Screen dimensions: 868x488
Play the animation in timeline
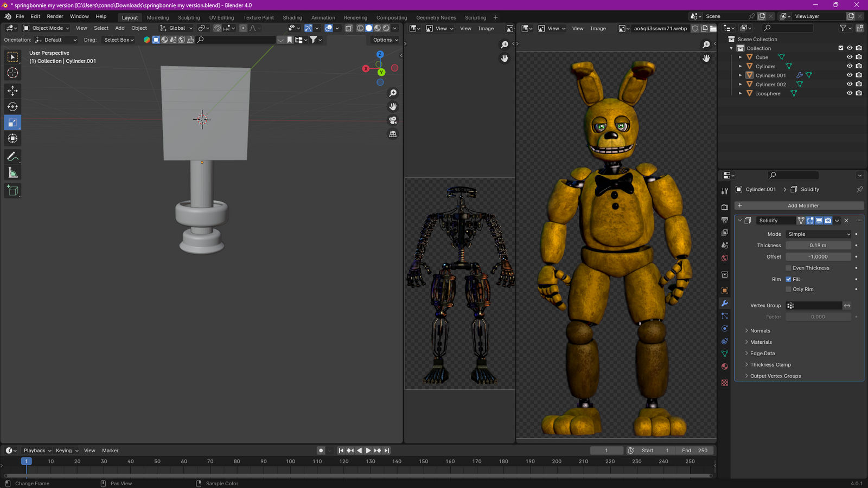[x=368, y=451]
